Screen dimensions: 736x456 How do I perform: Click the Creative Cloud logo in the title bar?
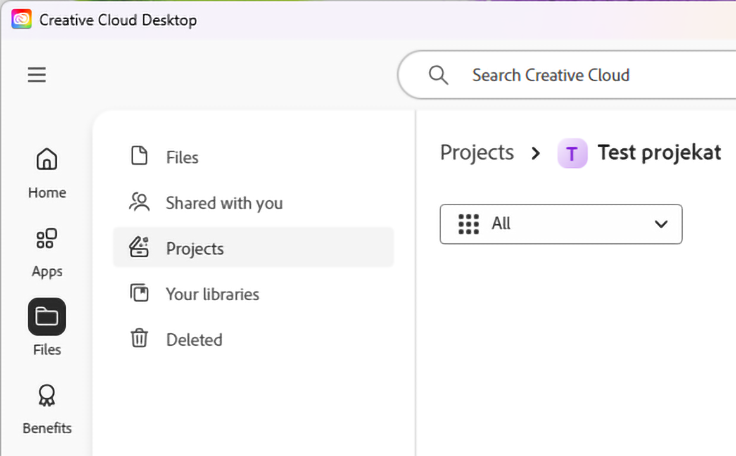[x=21, y=19]
